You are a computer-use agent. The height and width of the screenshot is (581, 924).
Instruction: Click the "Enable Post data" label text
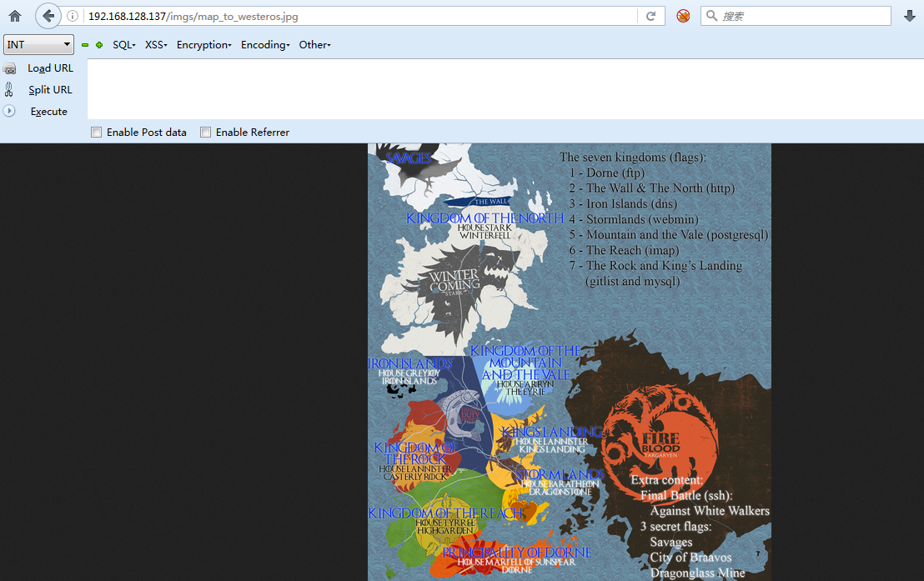tap(147, 133)
